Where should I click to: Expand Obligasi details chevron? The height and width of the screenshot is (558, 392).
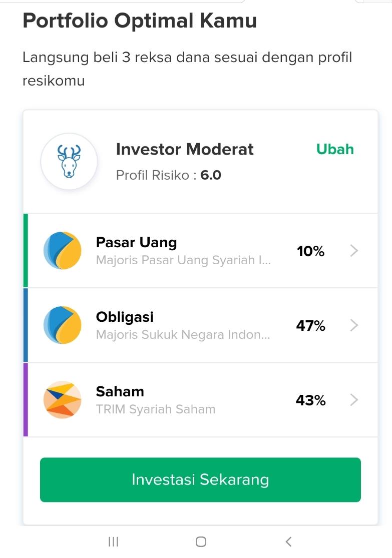click(353, 325)
